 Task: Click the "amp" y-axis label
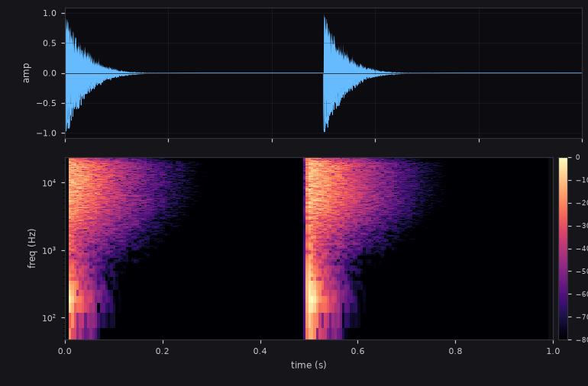click(x=26, y=73)
